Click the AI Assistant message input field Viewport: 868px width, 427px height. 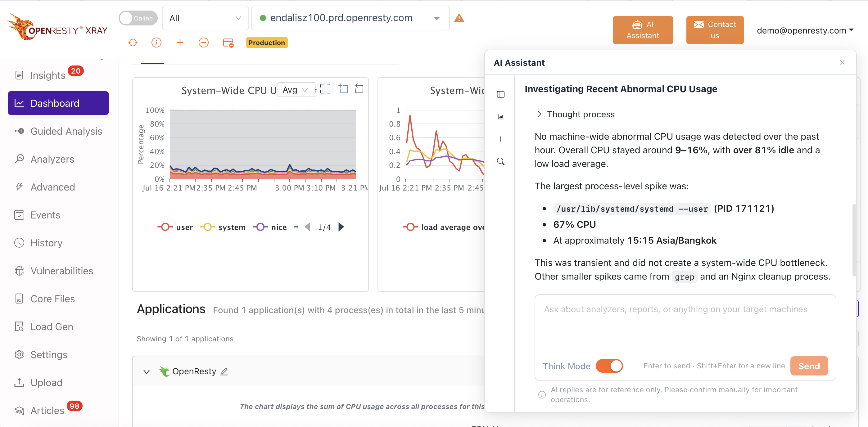tap(685, 323)
